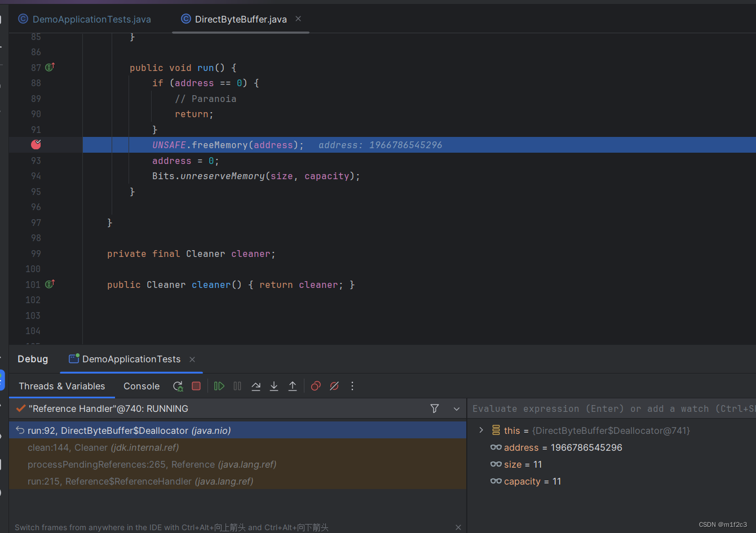Click the inline address value hint
The width and height of the screenshot is (756, 533).
click(380, 145)
